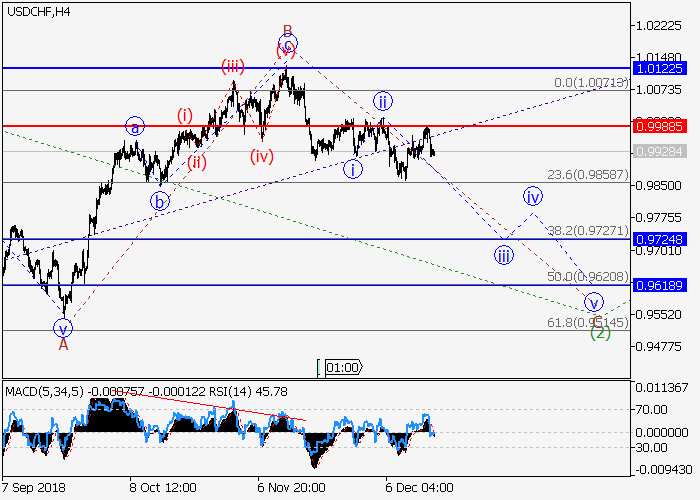The width and height of the screenshot is (700, 500).
Task: Select the 0.99885 red price level tag
Action: tap(664, 127)
